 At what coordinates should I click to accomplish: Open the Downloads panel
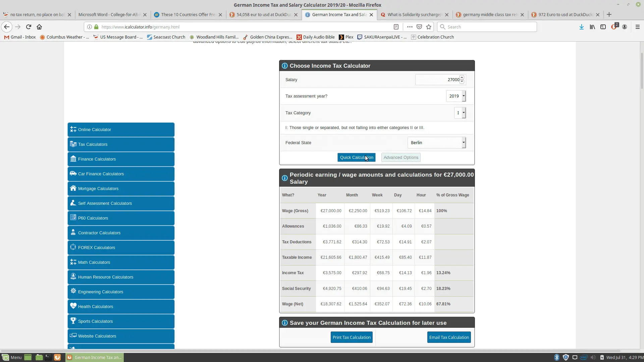click(x=581, y=27)
